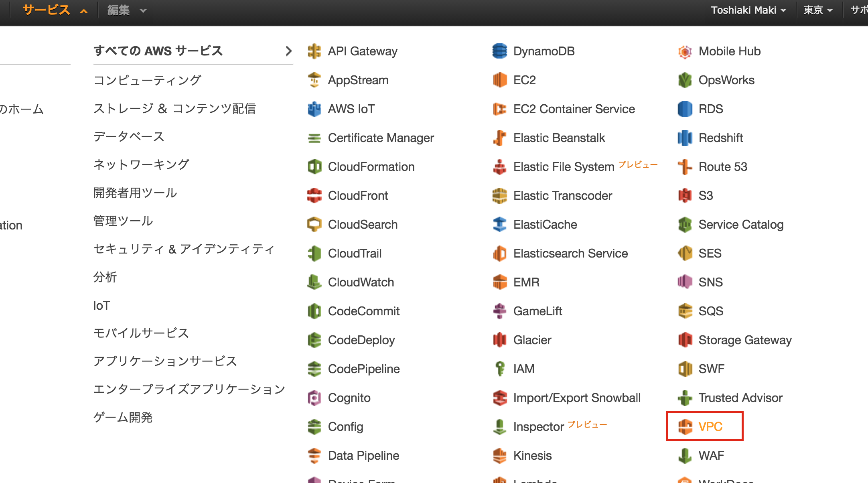868x483 pixels.
Task: Click the Trusted Advisor icon
Action: tap(685, 398)
